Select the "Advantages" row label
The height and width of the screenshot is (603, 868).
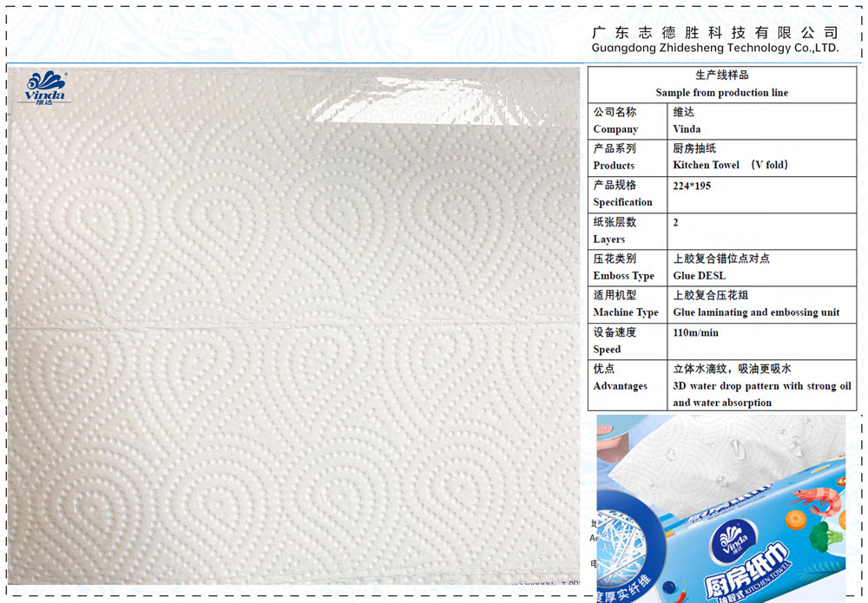(x=620, y=385)
